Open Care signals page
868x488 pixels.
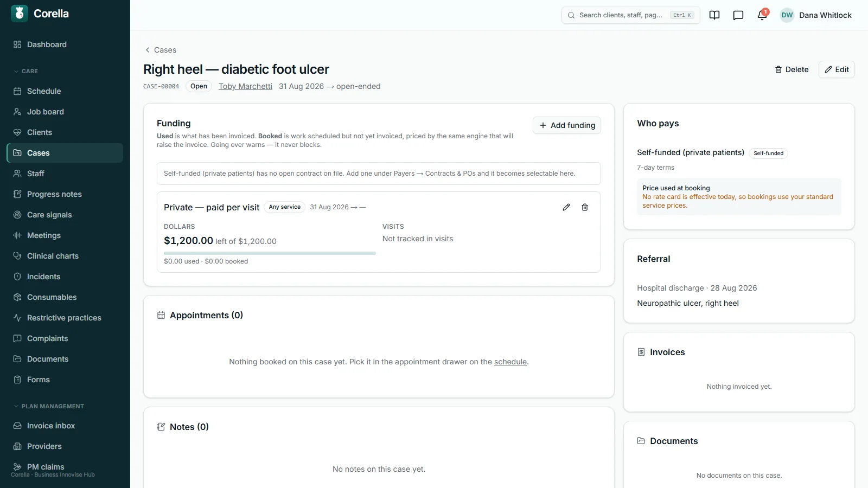[65, 215]
